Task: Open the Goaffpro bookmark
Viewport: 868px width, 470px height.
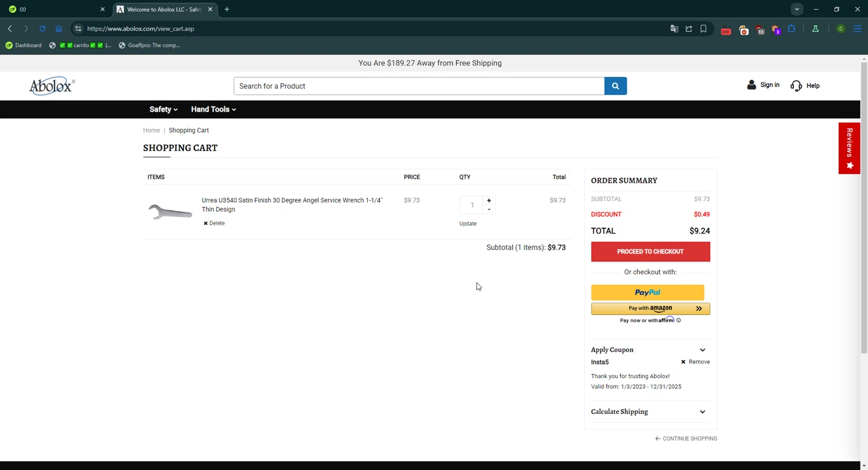Action: pyautogui.click(x=149, y=45)
